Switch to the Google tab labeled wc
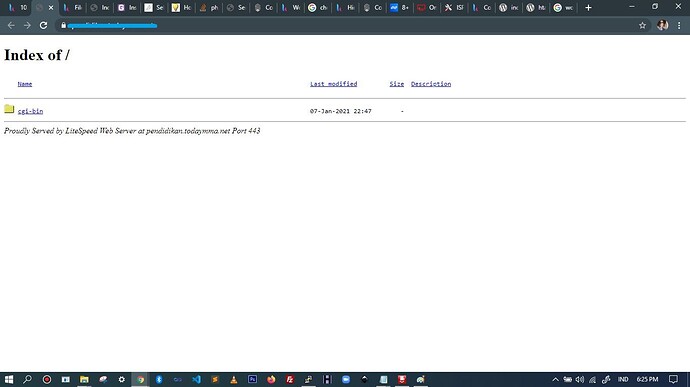This screenshot has height=387, width=690. point(563,7)
